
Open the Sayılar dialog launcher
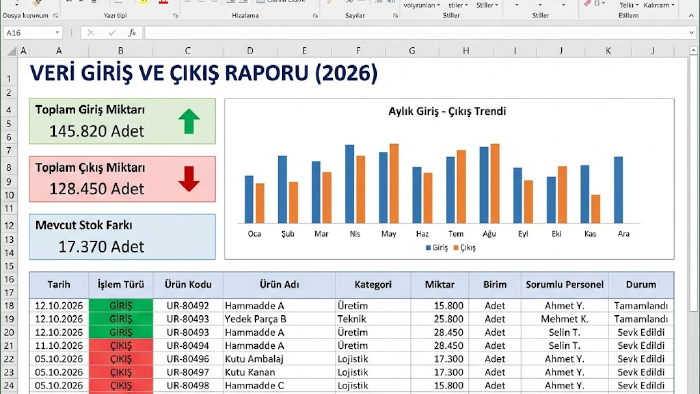(x=395, y=15)
